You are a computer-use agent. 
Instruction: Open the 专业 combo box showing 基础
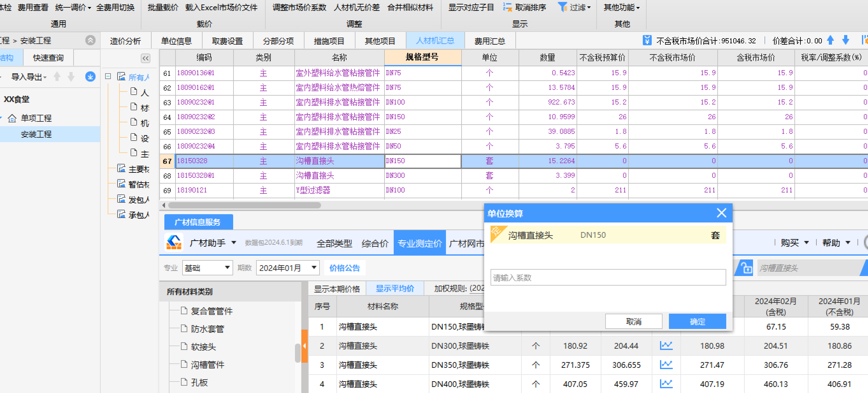[207, 268]
